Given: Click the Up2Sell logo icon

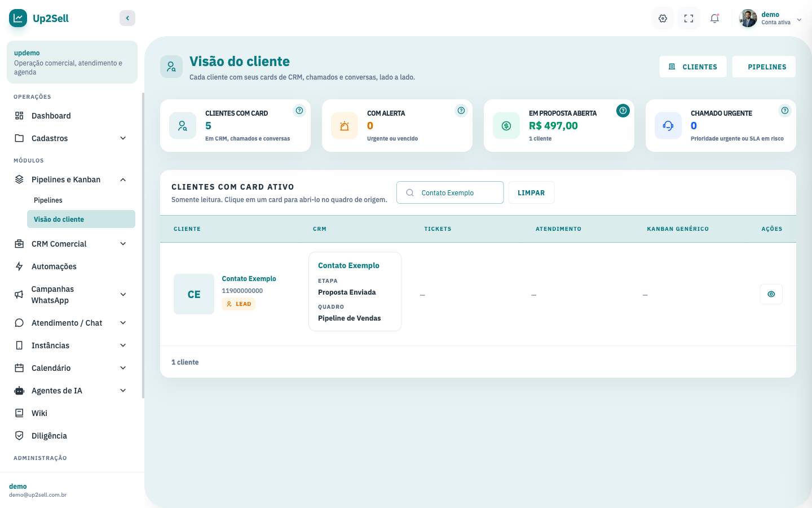Looking at the screenshot, I should point(18,18).
